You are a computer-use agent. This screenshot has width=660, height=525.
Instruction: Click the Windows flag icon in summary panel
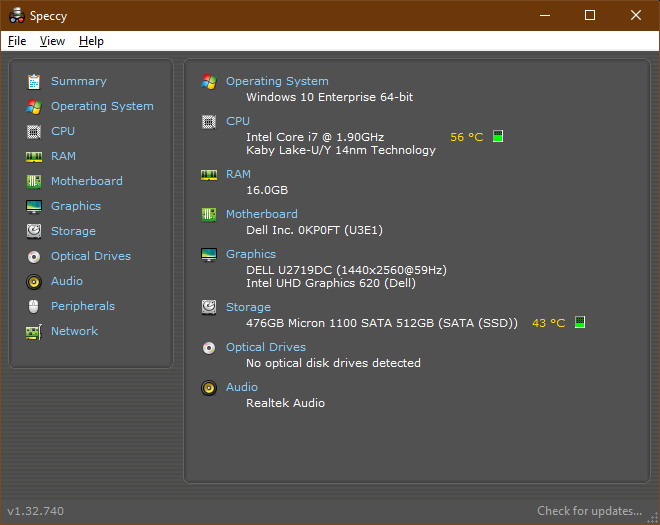(x=209, y=82)
